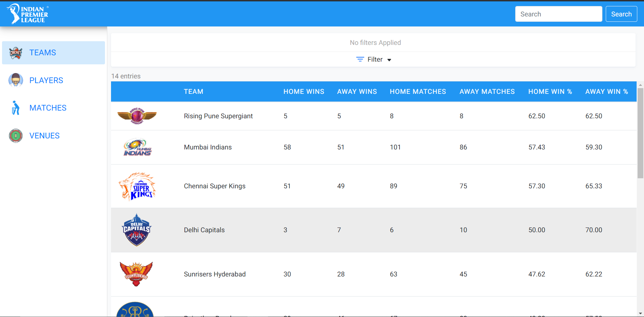Click Delhi Capitals away win 70.00
644x317 pixels.
click(594, 230)
